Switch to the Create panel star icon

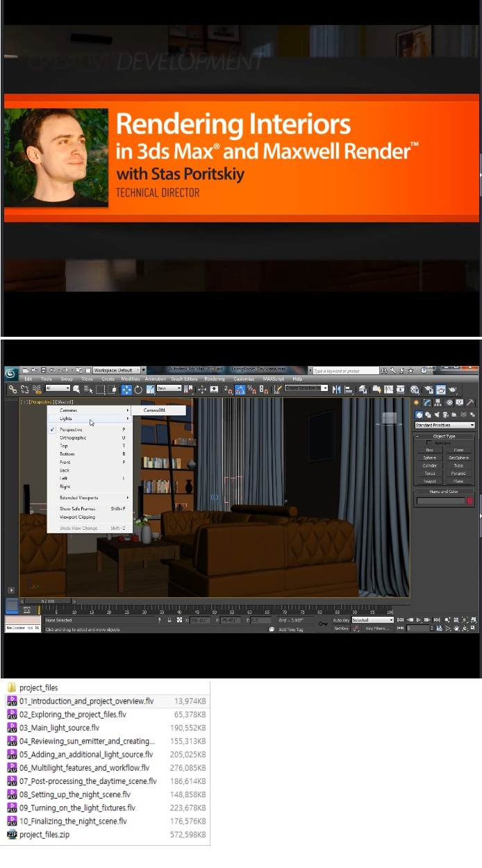coord(415,402)
